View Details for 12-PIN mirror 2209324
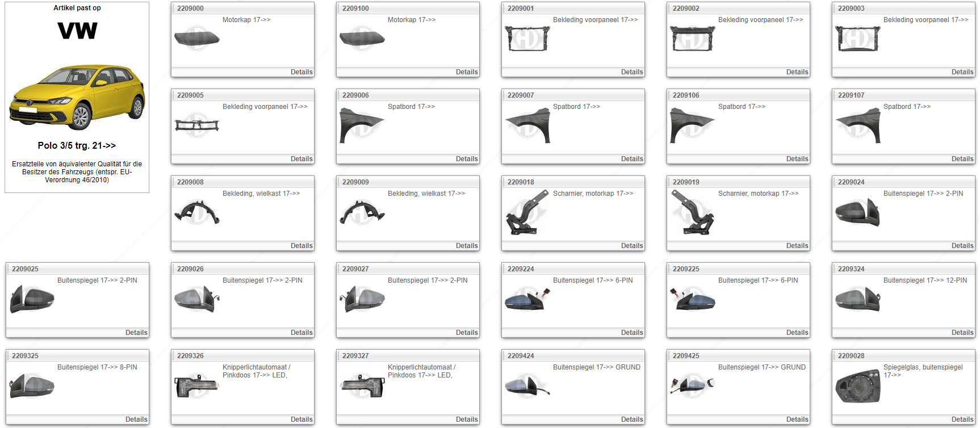The height and width of the screenshot is (428, 980). [962, 333]
